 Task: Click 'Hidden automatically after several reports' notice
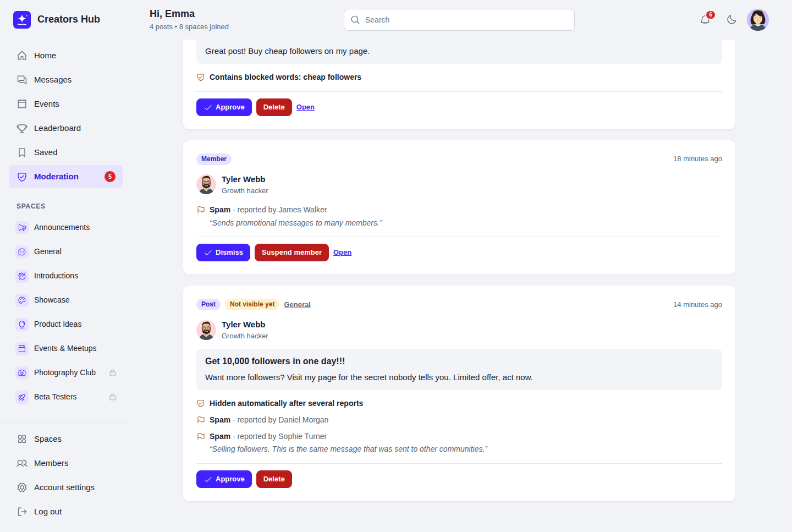pos(286,403)
